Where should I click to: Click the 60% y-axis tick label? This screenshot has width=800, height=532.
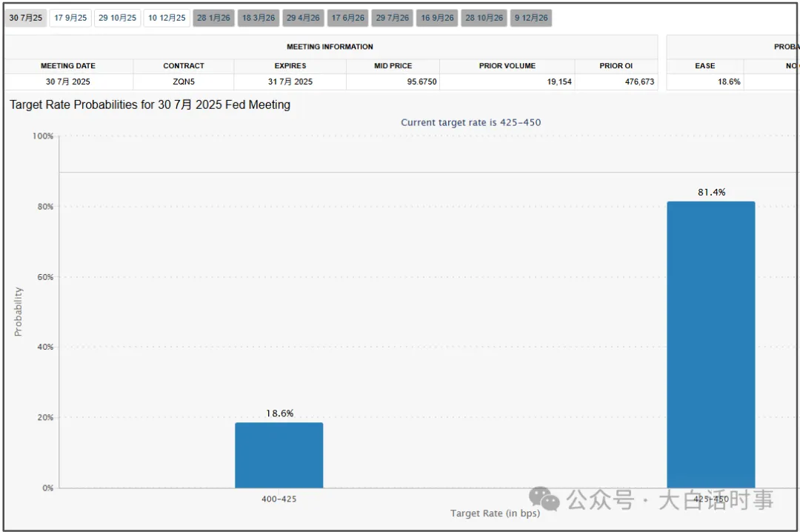coord(45,277)
